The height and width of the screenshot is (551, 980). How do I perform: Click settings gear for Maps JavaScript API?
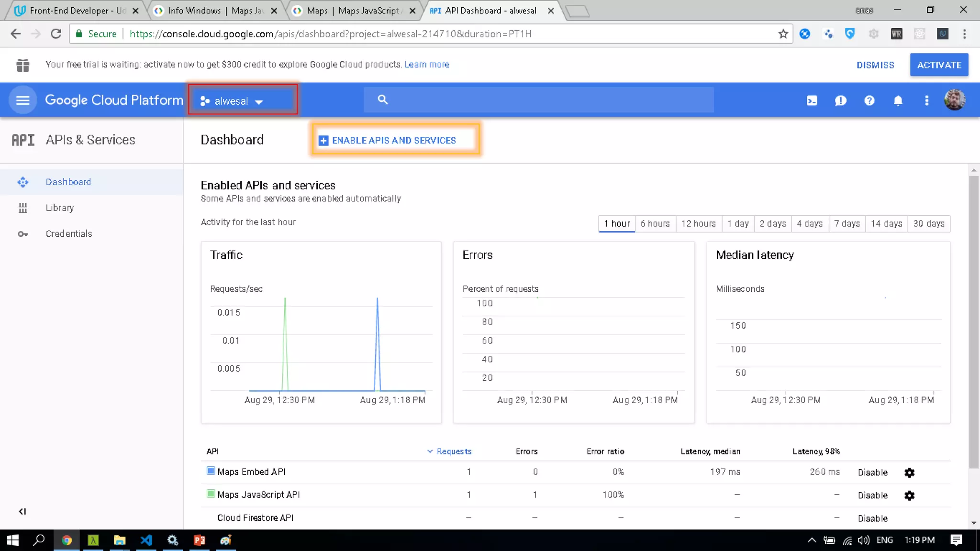(909, 496)
